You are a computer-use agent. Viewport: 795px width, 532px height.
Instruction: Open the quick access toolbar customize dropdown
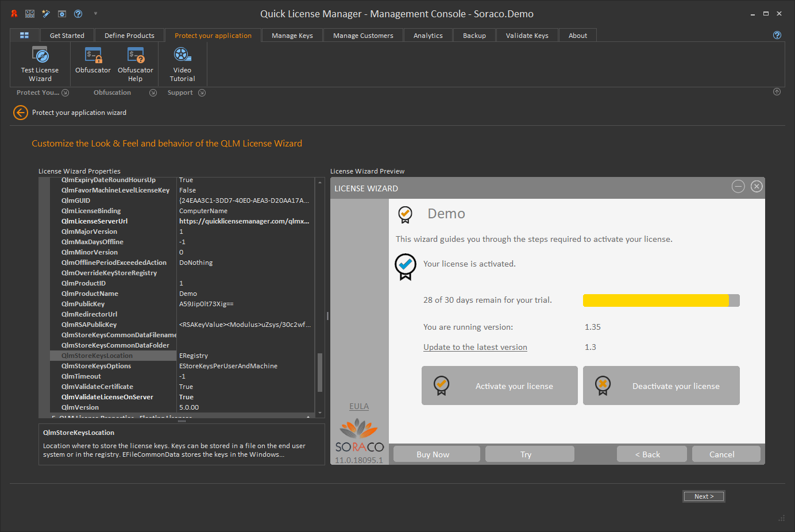tap(95, 14)
